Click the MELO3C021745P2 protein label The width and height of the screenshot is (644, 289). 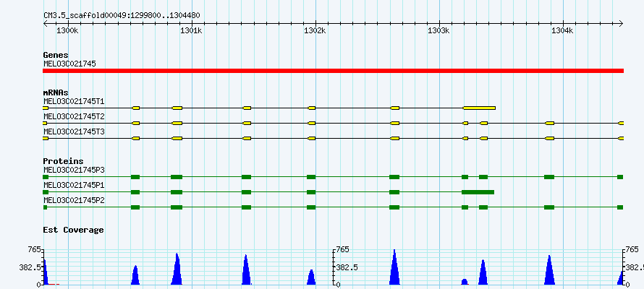coord(74,200)
